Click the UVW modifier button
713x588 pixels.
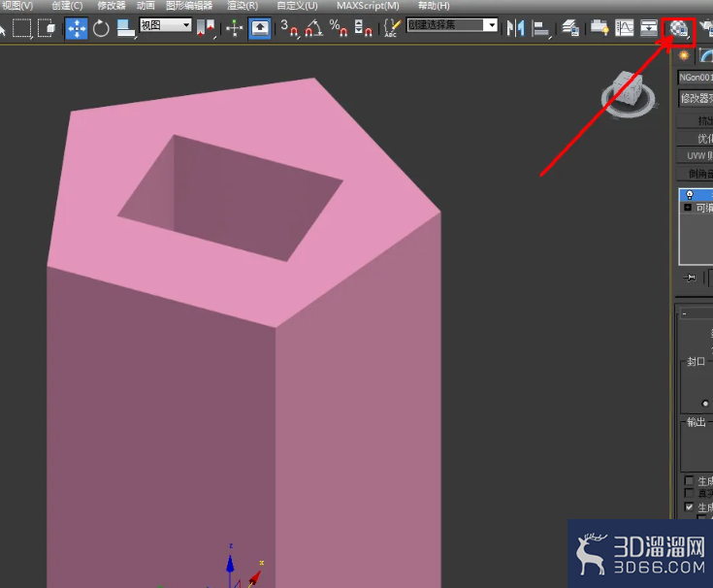[x=695, y=156]
